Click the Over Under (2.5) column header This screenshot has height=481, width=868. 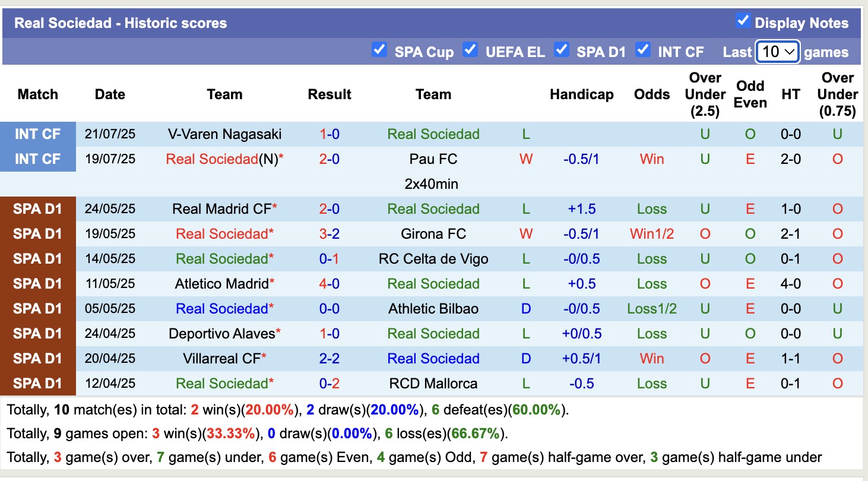(x=705, y=94)
